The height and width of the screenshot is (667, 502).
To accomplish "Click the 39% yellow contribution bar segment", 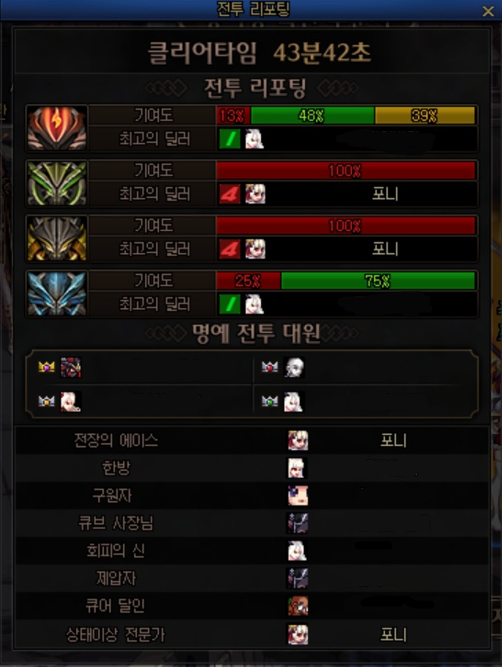I will point(425,115).
